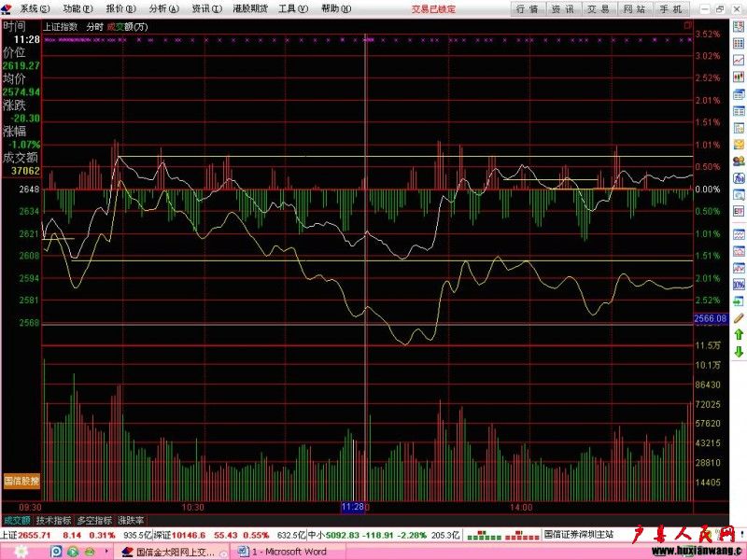Viewport: 747px width, 560px height.
Task: Click the 国信证券深圳主站 server label
Action: (x=578, y=535)
